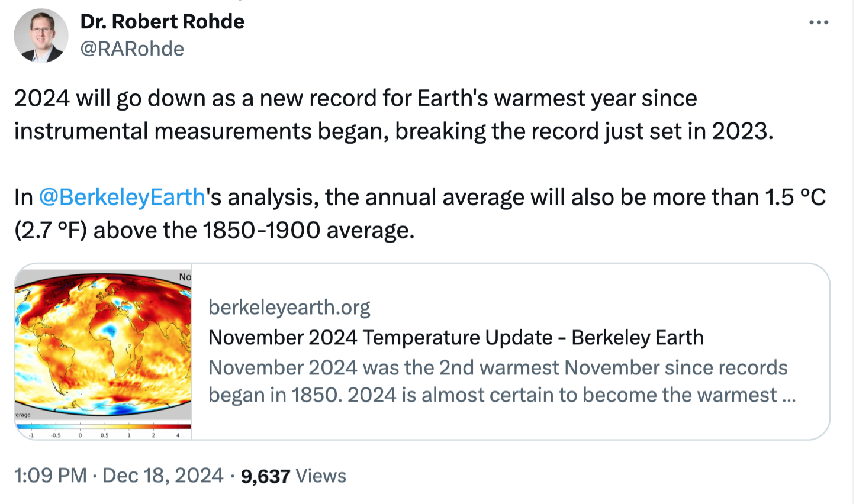Click the berkeleyearth.org domain text

(x=289, y=307)
